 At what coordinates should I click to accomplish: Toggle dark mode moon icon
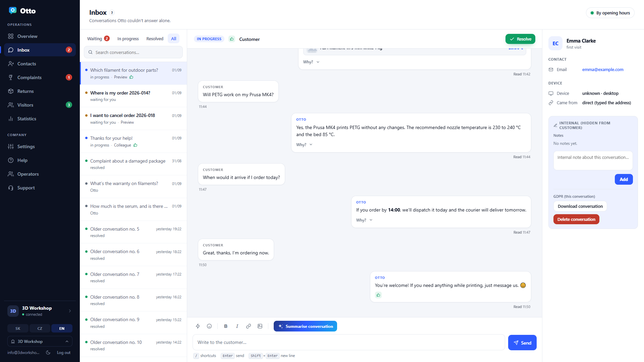pyautogui.click(x=48, y=352)
